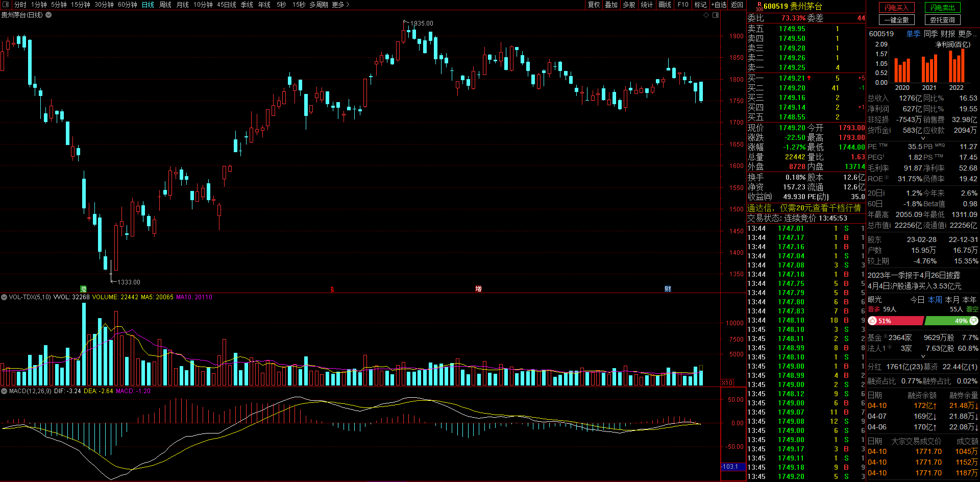Click the 闪电买入 quick buy button

pos(897,8)
